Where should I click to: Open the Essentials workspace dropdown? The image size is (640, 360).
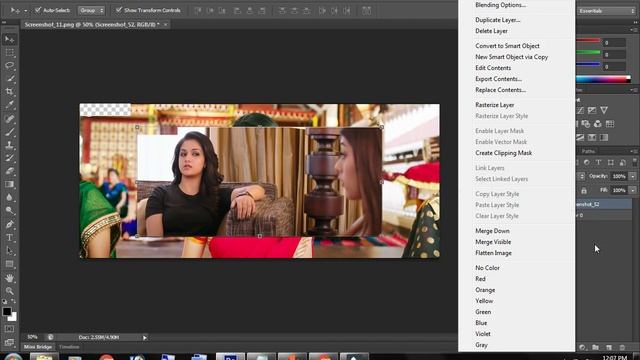point(607,11)
